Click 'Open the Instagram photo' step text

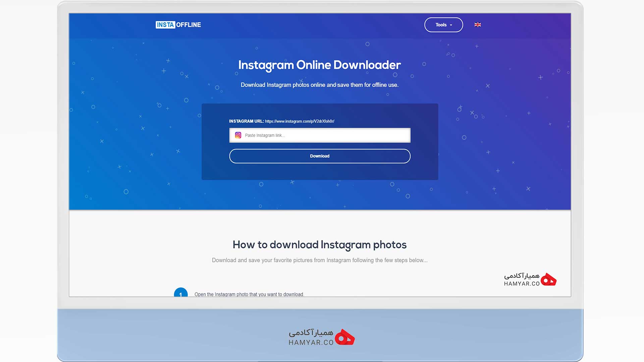click(x=249, y=294)
